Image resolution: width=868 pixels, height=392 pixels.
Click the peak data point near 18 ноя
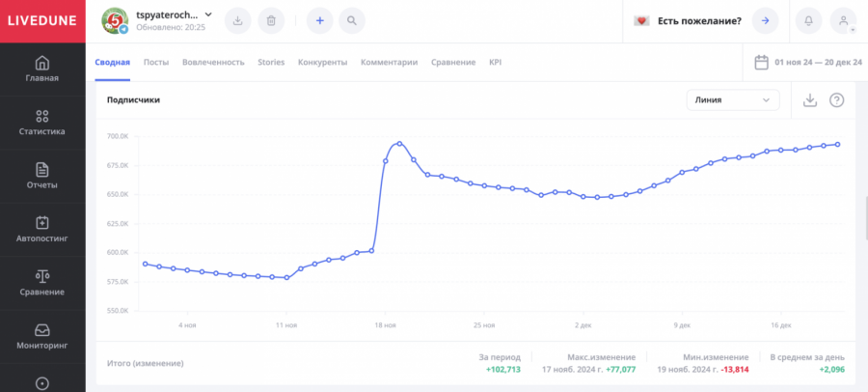pyautogui.click(x=399, y=144)
